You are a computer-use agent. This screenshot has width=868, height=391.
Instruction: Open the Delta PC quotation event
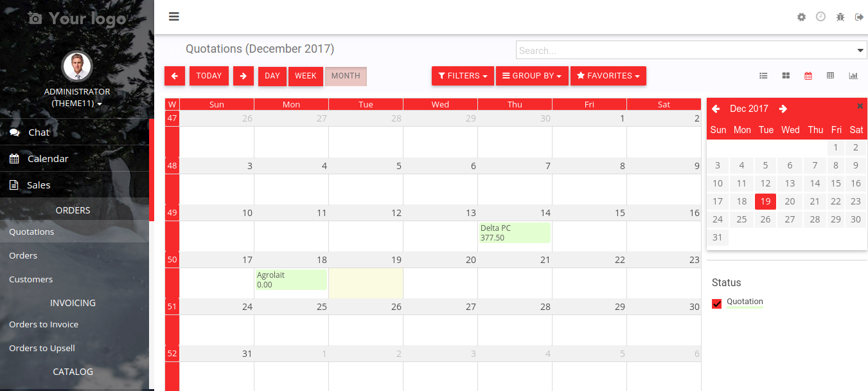point(515,233)
